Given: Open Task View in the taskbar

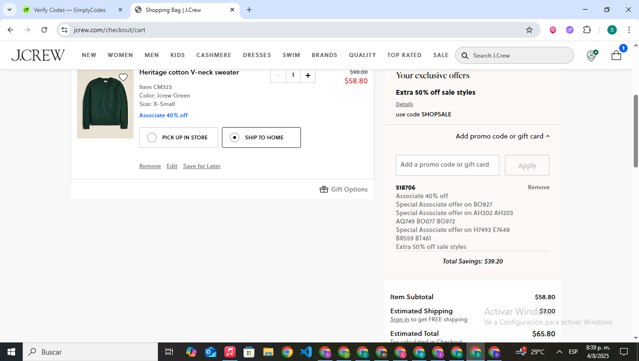Looking at the screenshot, I should [x=169, y=352].
